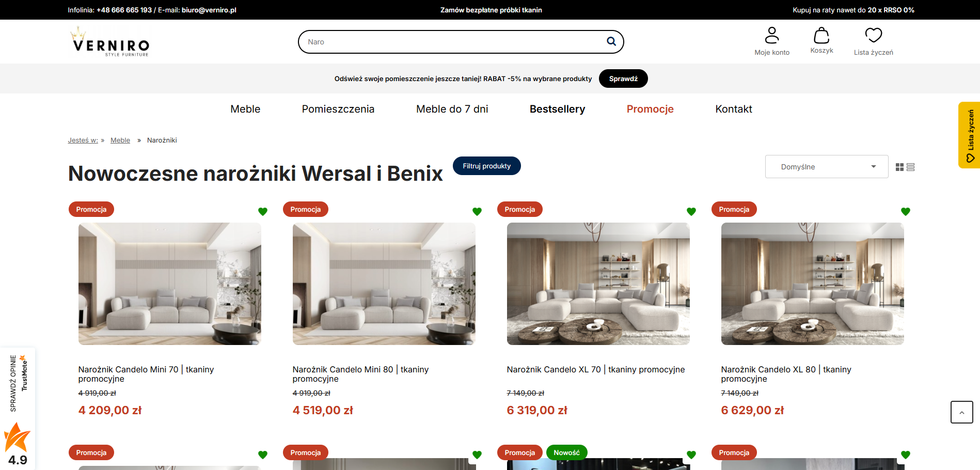
Task: Click the Sprawdź discount button
Action: coord(623,79)
